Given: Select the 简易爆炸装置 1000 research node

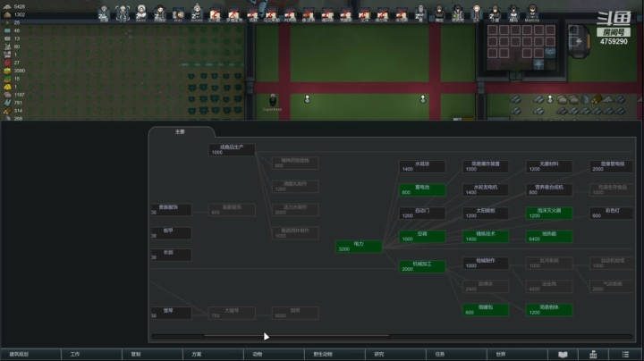Looking at the screenshot, I should [x=486, y=166].
